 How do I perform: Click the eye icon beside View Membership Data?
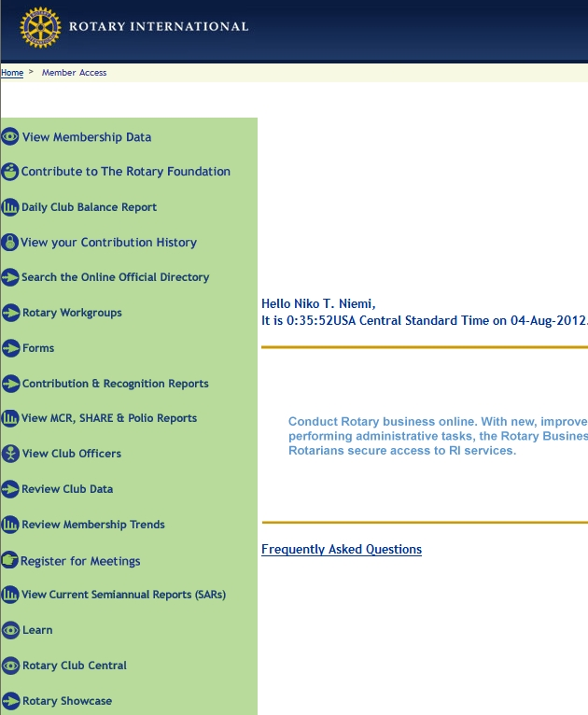(10, 136)
